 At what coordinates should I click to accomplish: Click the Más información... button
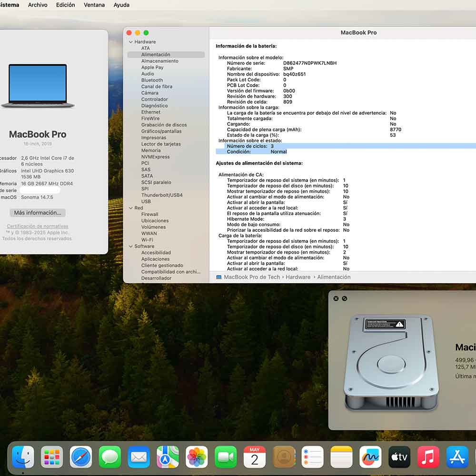coord(38,213)
